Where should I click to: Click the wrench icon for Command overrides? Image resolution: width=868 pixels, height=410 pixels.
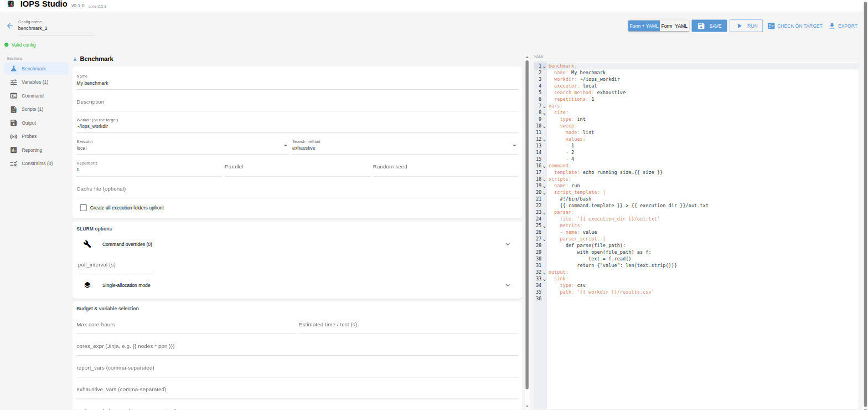pos(87,244)
